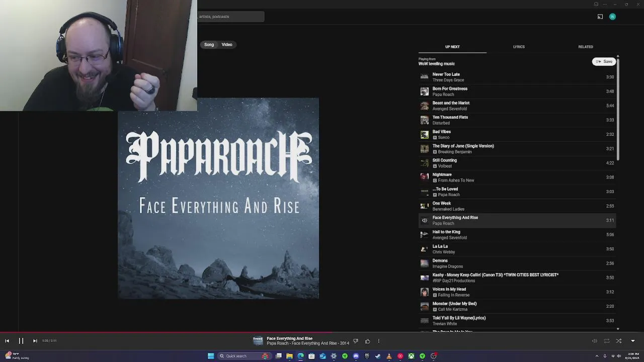Open the Related tab
The height and width of the screenshot is (362, 644).
tap(586, 47)
